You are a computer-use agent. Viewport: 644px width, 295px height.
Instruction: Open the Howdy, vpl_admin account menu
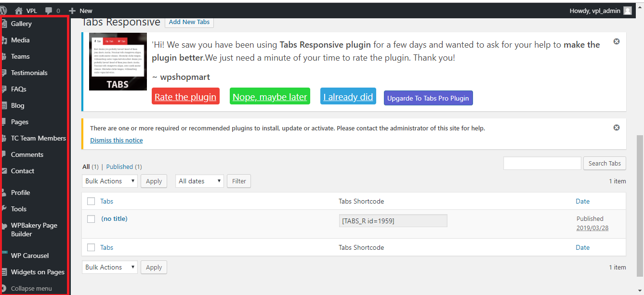[x=600, y=11]
